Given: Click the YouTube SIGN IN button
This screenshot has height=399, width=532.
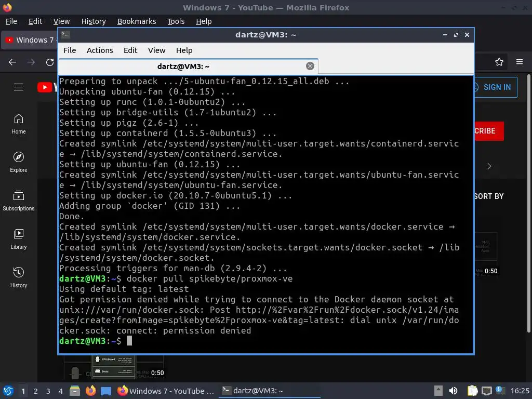Looking at the screenshot, I should pos(496,87).
